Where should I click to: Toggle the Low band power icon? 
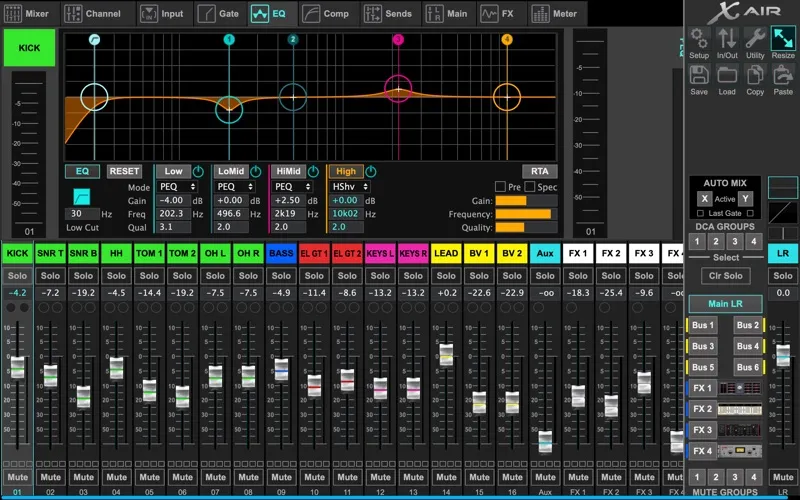[x=198, y=171]
